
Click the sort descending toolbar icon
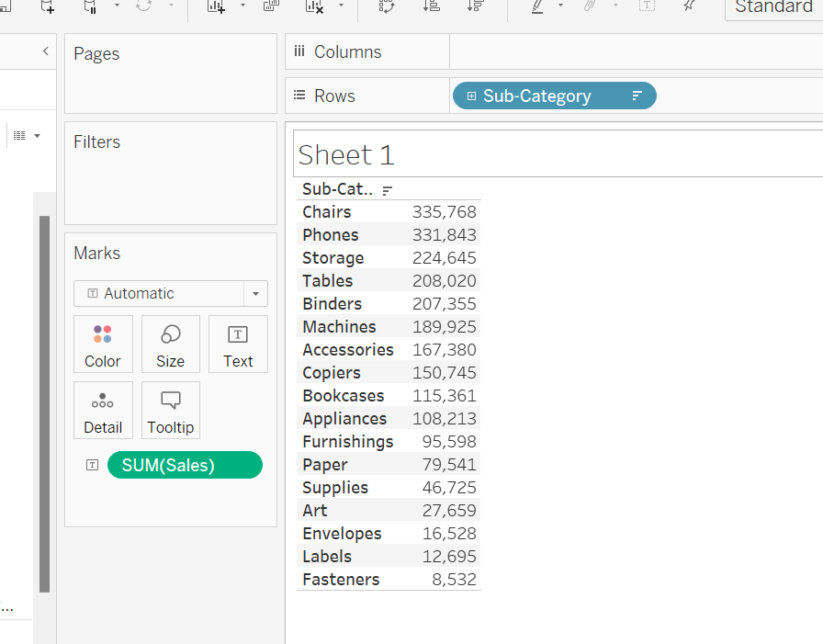click(475, 6)
